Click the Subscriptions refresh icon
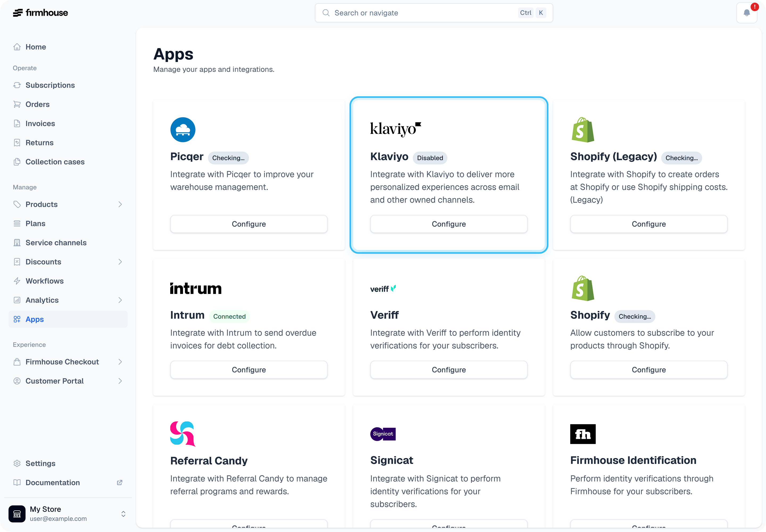The height and width of the screenshot is (532, 766). 17,85
